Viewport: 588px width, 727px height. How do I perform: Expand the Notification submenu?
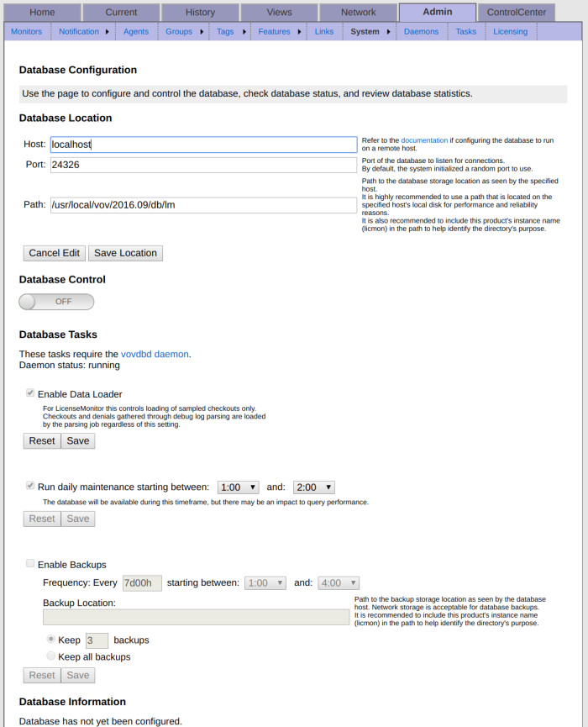pyautogui.click(x=84, y=32)
